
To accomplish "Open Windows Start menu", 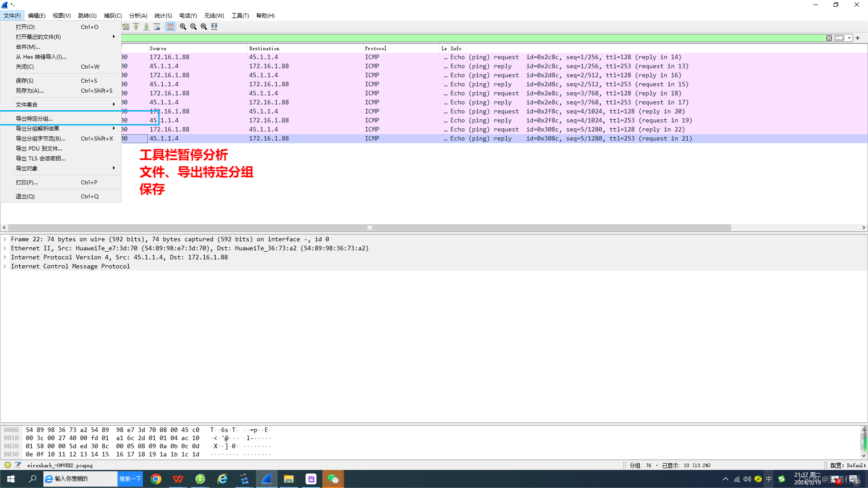I will pyautogui.click(x=11, y=479).
